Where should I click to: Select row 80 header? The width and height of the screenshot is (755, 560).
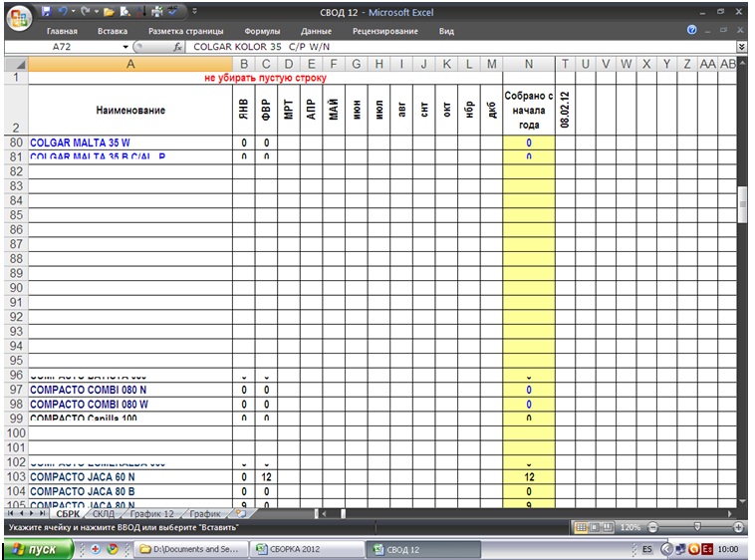tap(16, 142)
